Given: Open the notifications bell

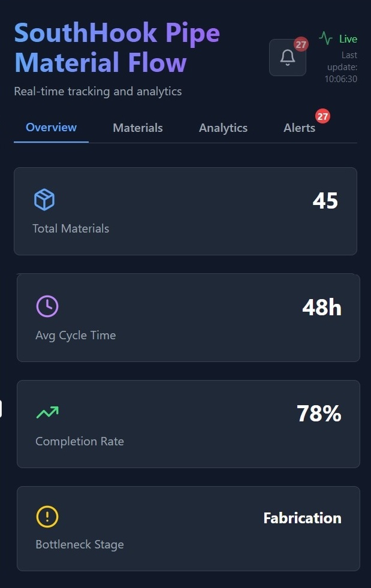Looking at the screenshot, I should tap(288, 58).
